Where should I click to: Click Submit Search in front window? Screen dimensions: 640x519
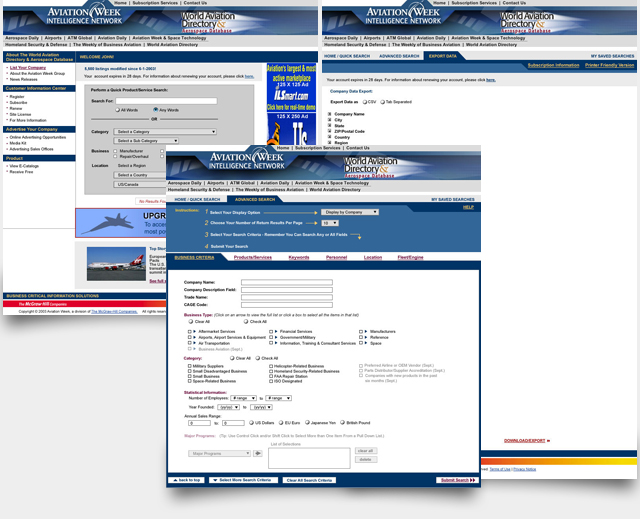[x=457, y=480]
